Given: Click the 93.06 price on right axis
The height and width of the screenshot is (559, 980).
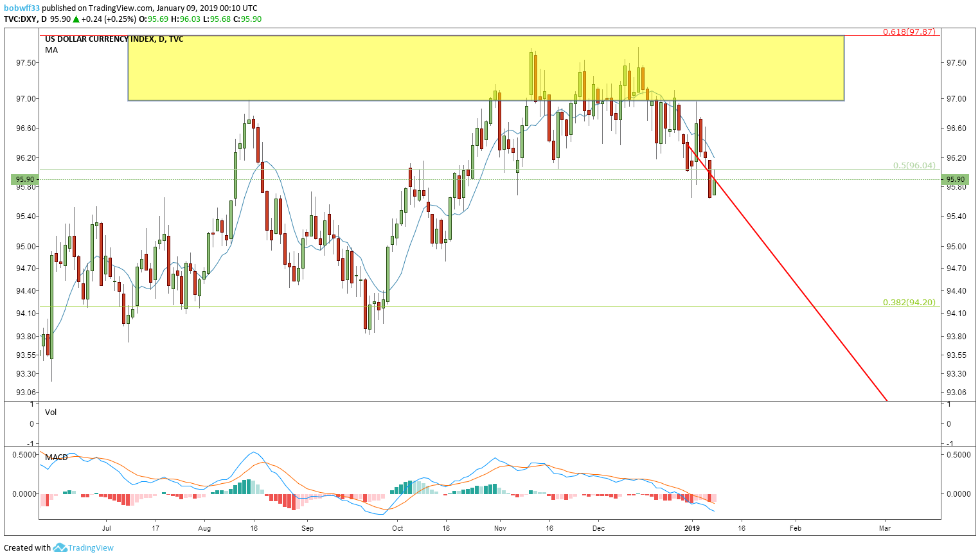Looking at the screenshot, I should tap(956, 392).
